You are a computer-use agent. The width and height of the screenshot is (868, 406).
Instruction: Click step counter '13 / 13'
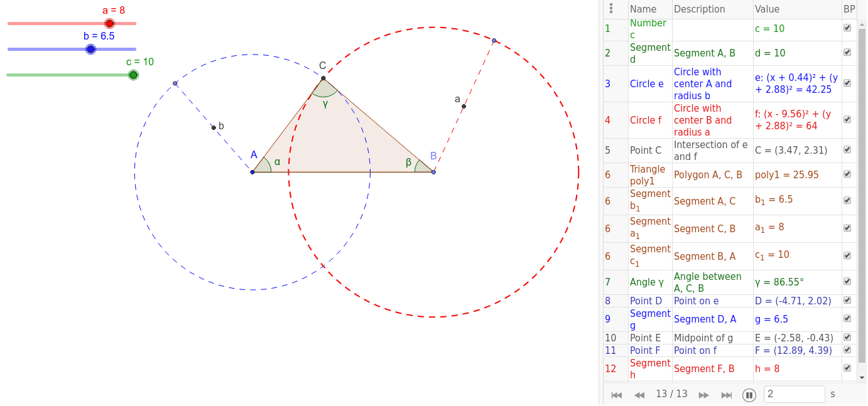[x=671, y=394]
